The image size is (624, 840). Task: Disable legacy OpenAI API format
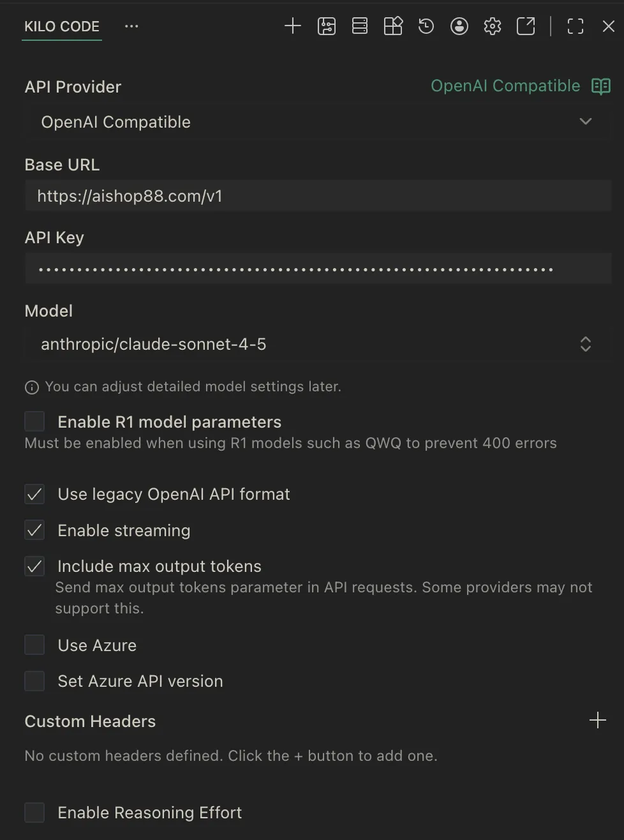(34, 493)
